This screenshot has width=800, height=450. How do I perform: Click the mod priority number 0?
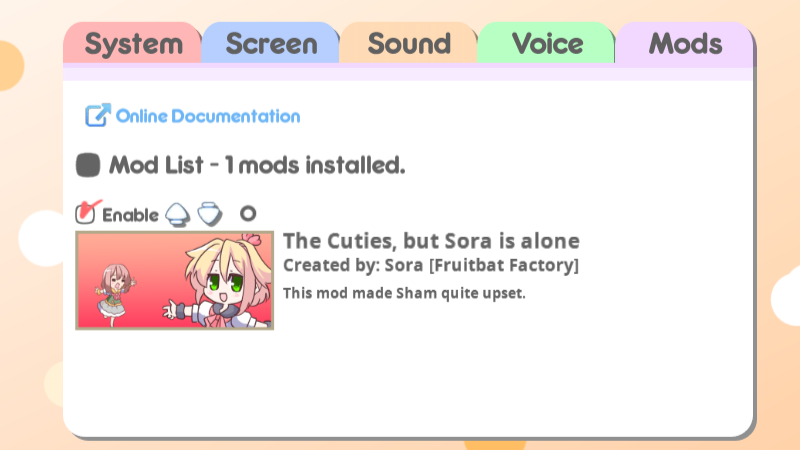[248, 213]
